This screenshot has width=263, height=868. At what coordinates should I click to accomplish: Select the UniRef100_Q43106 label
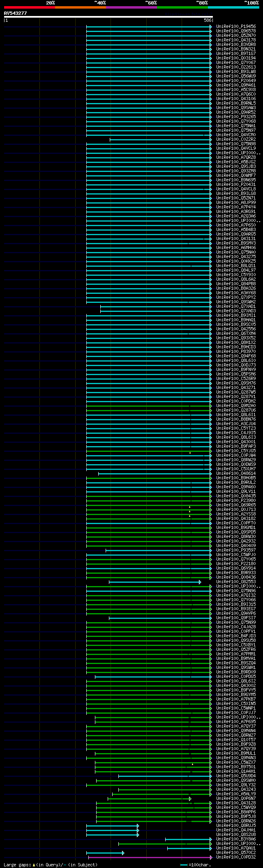click(236, 98)
